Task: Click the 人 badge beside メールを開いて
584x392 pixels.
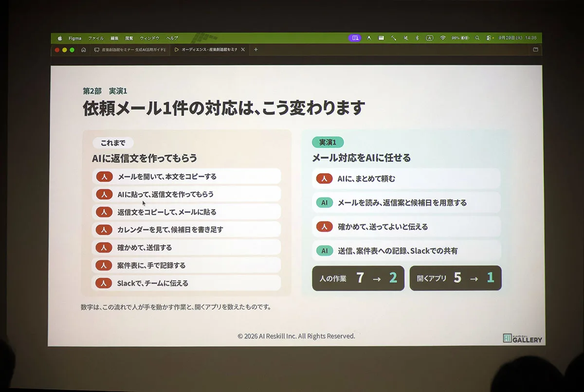Action: click(104, 177)
